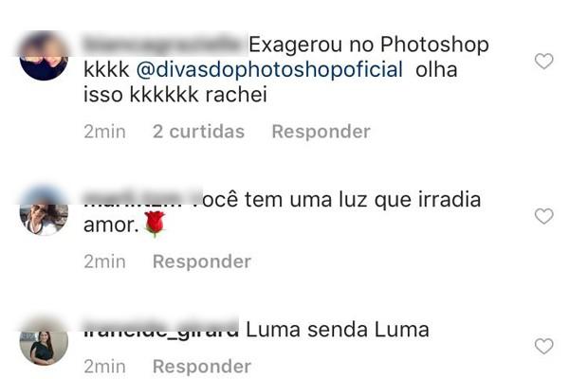
Task: Tap heart on 'luz que irradia amor' comment
Action: pyautogui.click(x=543, y=216)
